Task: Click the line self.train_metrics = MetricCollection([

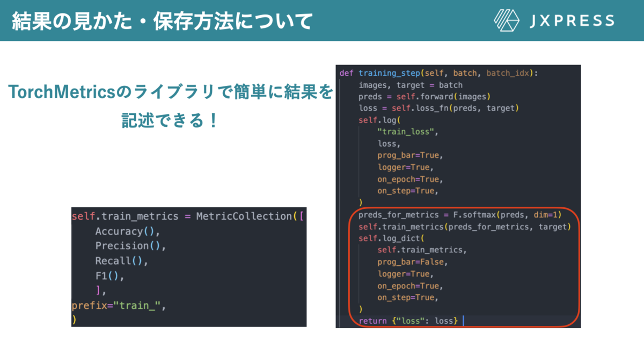Action: pyautogui.click(x=188, y=216)
